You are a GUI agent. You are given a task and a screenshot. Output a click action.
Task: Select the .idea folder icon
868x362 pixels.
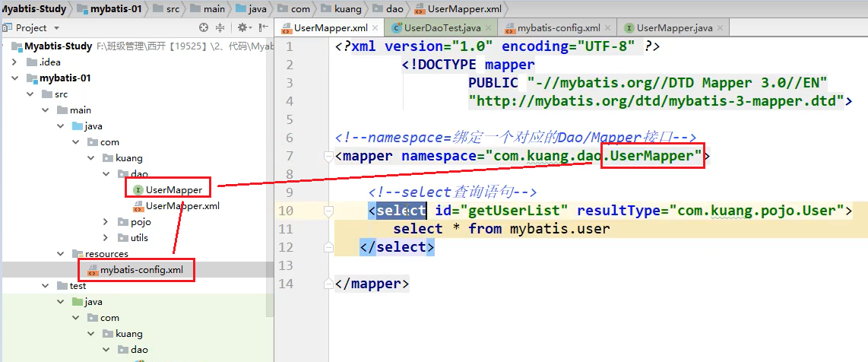tap(32, 62)
